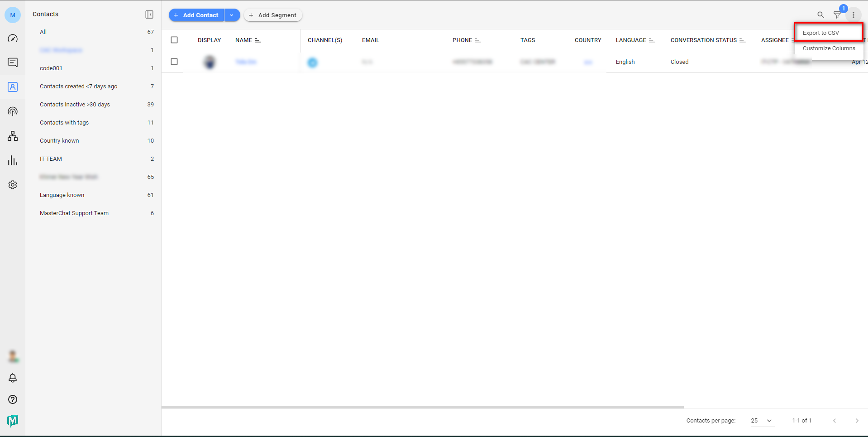Viewport: 868px width, 437px height.
Task: Open the Messages chat icon
Action: click(x=13, y=62)
